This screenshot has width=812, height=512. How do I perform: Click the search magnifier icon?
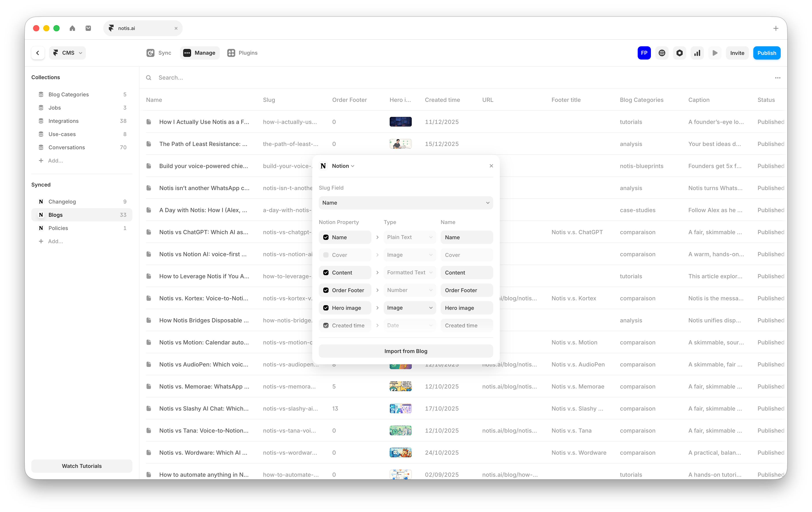[x=148, y=78]
